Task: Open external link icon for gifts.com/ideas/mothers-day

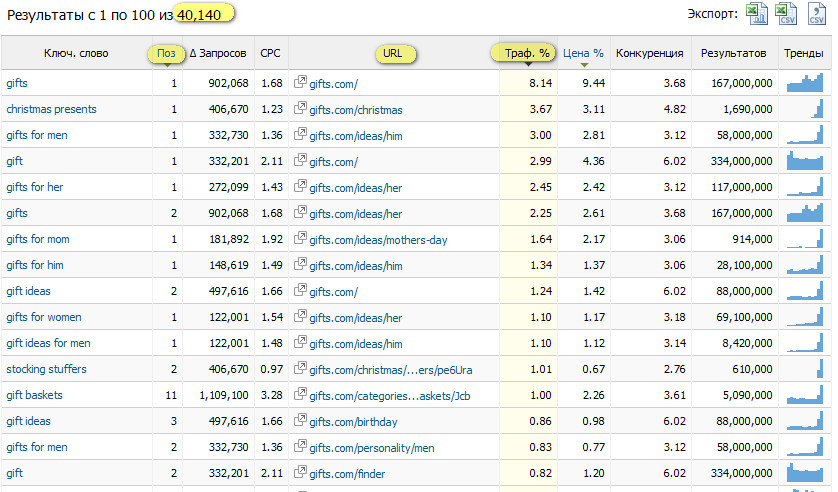Action: coord(300,238)
